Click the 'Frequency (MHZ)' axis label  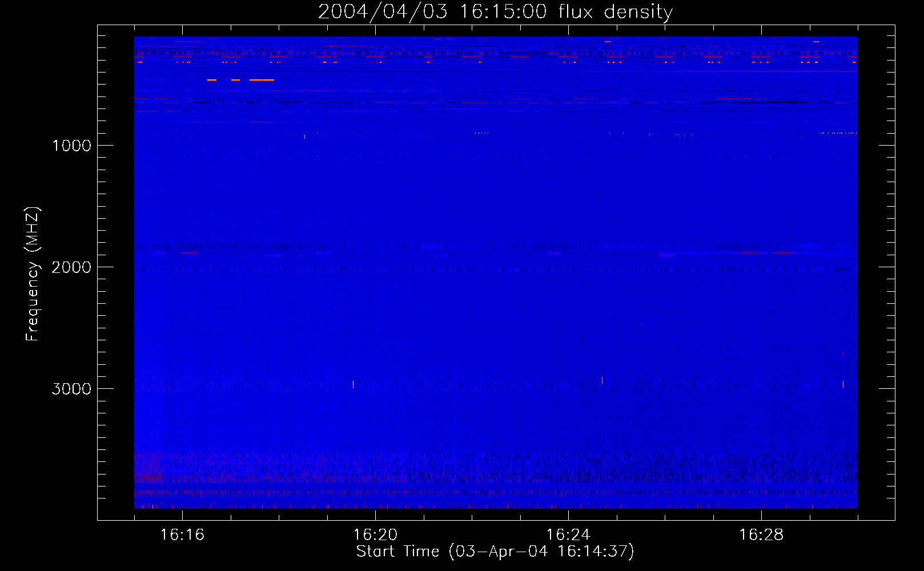click(33, 274)
